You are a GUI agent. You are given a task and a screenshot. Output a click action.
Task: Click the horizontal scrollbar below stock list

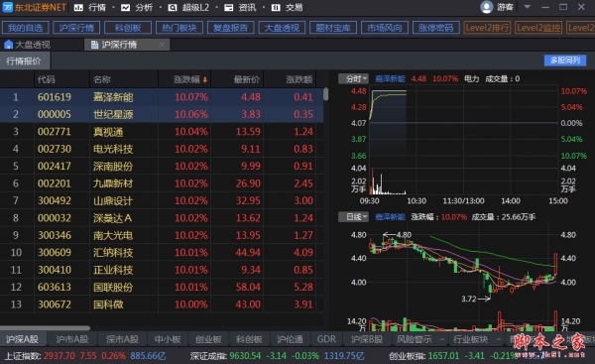pyautogui.click(x=45, y=328)
